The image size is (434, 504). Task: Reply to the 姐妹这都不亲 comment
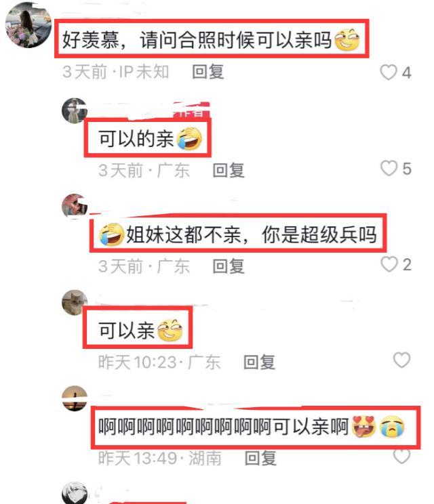pos(229,266)
